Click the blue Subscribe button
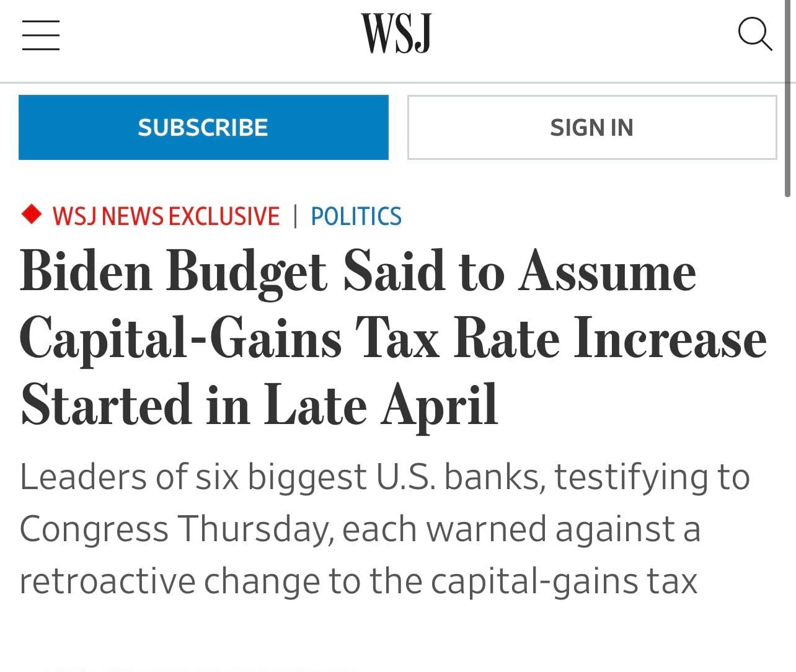The height and width of the screenshot is (672, 796). point(203,127)
